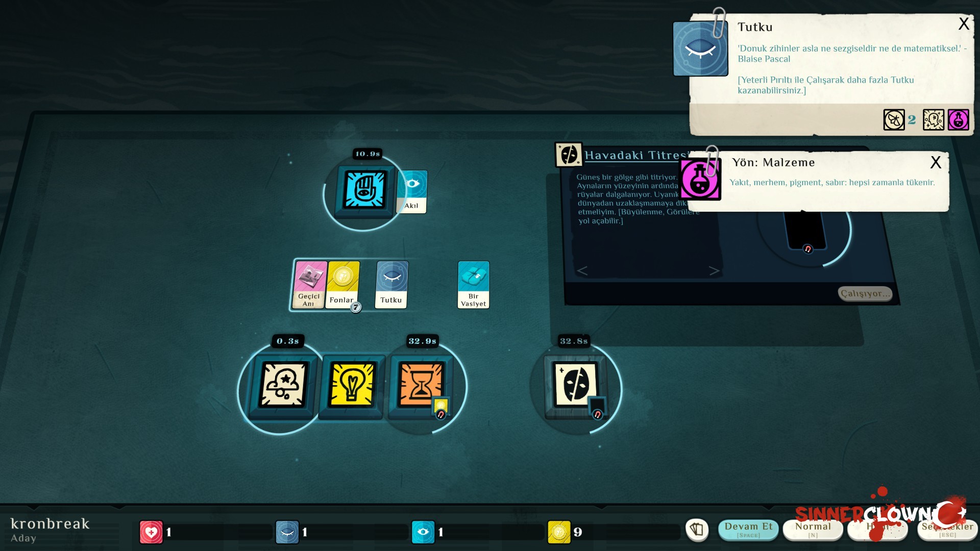Click the mask verb tile on table

[575, 385]
